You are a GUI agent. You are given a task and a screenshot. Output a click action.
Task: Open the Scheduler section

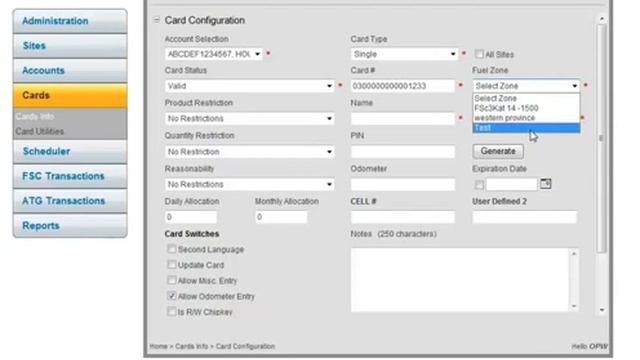[70, 151]
